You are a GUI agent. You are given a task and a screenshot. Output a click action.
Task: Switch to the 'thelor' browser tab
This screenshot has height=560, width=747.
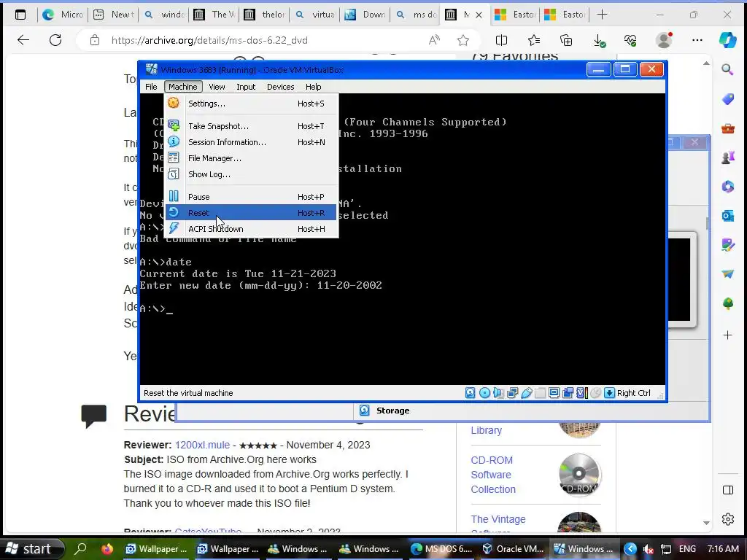click(x=264, y=15)
